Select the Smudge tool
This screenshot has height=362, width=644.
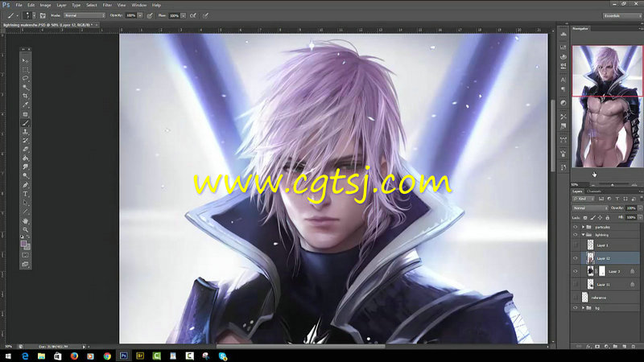coord(26,167)
